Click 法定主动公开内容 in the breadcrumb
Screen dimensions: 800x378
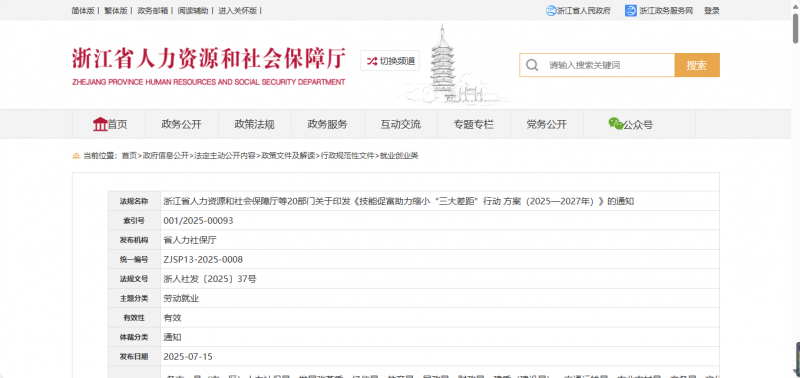(x=225, y=156)
